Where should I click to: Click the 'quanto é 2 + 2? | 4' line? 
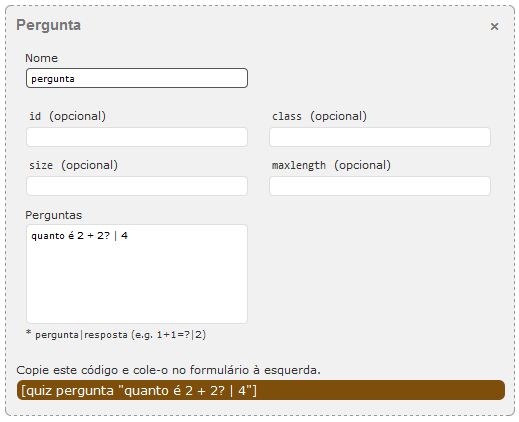[x=79, y=236]
